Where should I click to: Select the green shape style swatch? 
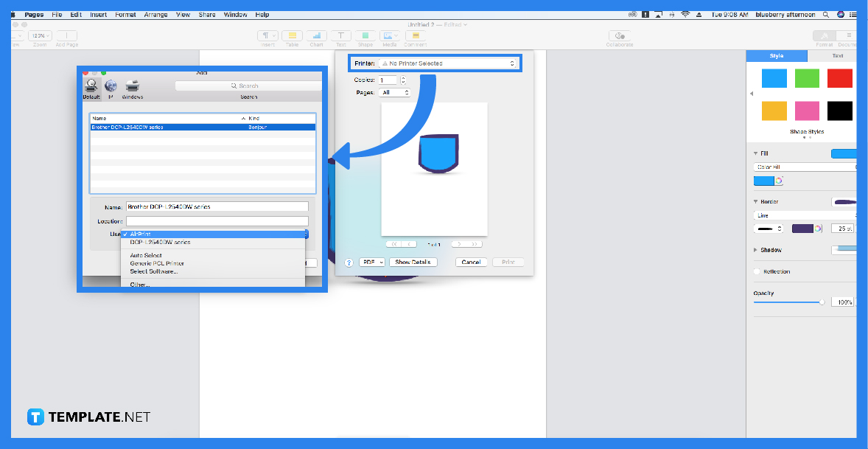coord(807,78)
